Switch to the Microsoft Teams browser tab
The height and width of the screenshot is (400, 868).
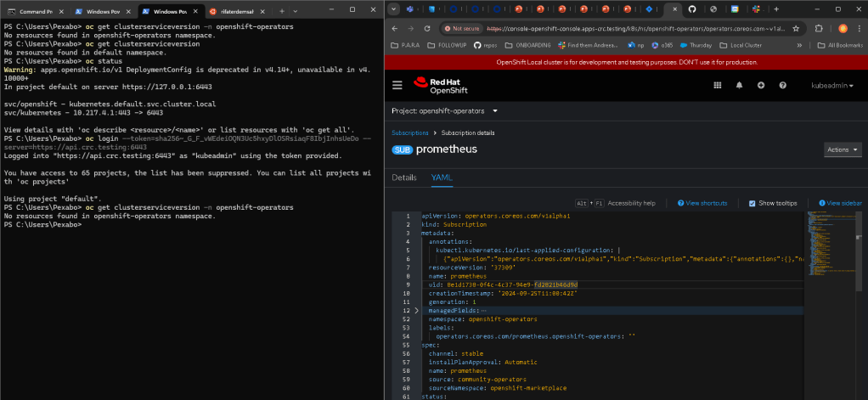pos(410,9)
